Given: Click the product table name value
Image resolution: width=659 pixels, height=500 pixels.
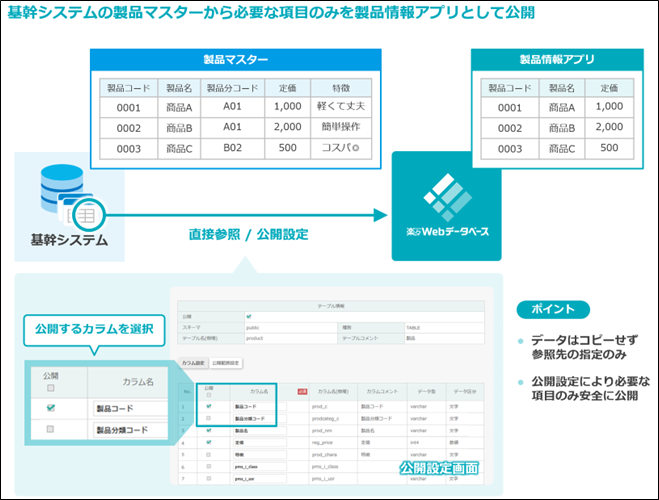Looking at the screenshot, I should pos(255,338).
